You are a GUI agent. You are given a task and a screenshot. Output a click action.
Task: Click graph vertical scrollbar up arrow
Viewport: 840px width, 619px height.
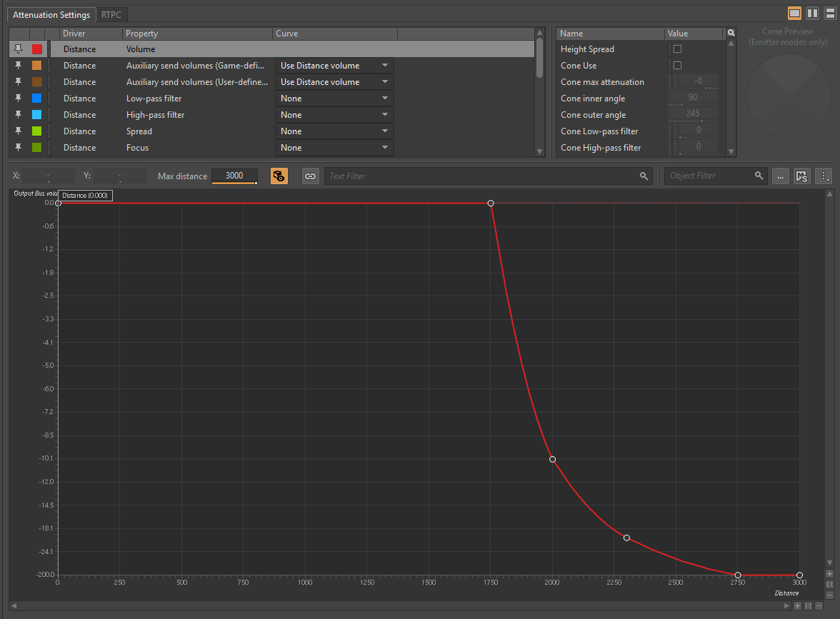point(829,194)
